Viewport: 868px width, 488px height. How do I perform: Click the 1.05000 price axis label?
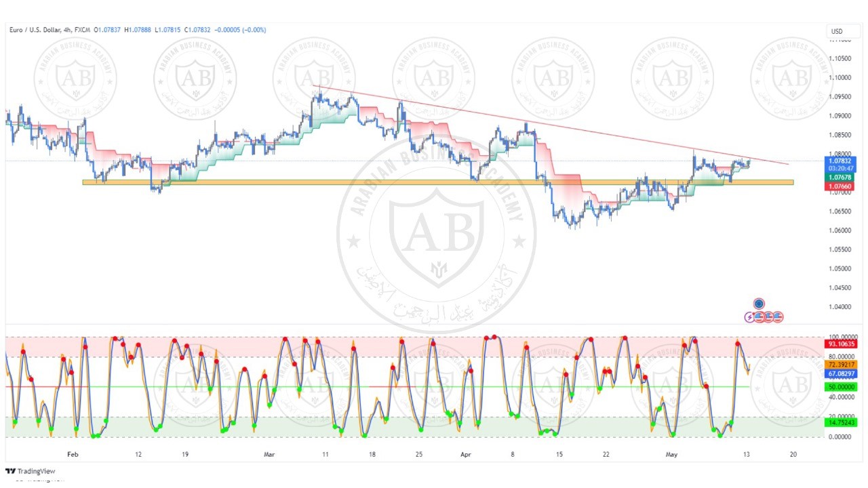pos(840,268)
